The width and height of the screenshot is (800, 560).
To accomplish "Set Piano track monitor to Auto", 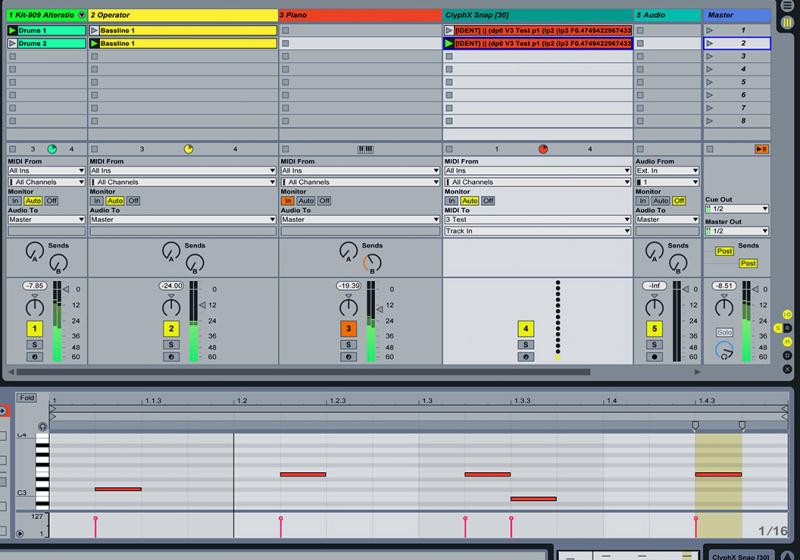I will [306, 200].
